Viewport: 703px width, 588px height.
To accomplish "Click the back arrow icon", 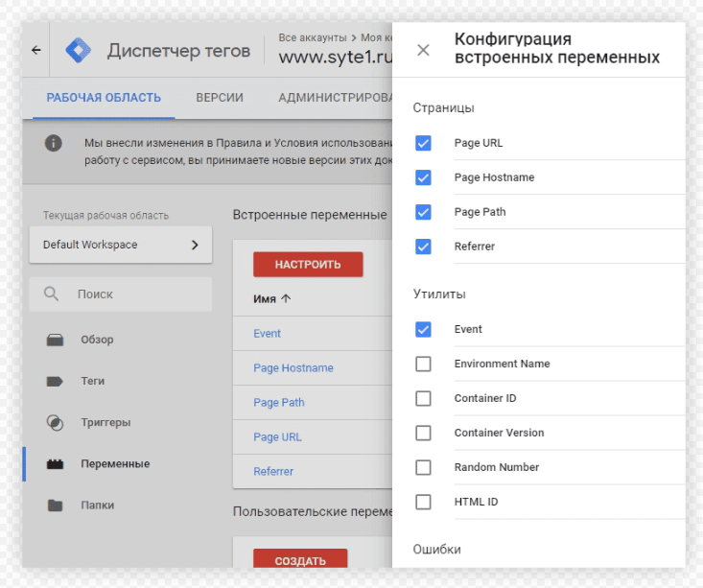I will pyautogui.click(x=35, y=50).
